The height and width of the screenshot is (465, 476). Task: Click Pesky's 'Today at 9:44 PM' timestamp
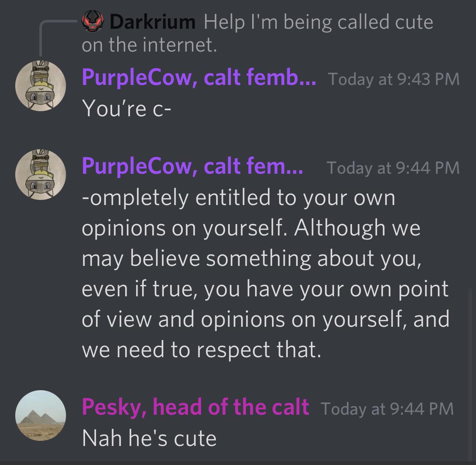387,409
